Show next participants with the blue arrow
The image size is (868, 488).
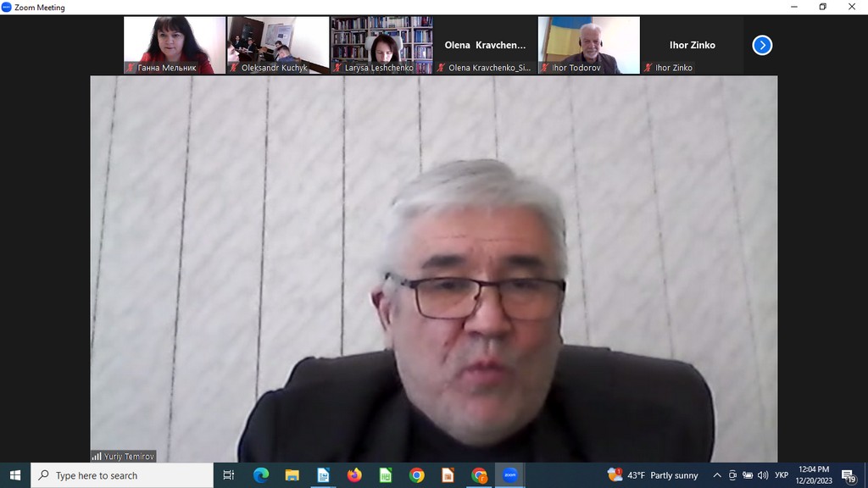762,45
